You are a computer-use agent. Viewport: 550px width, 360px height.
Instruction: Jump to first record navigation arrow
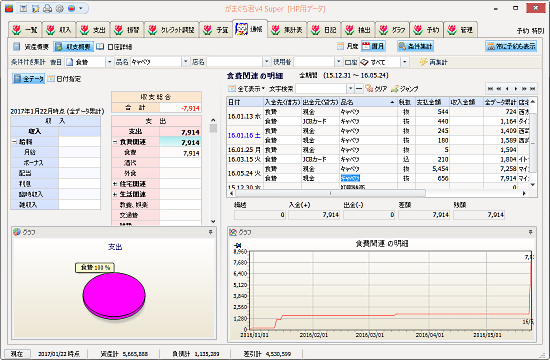tap(490, 89)
